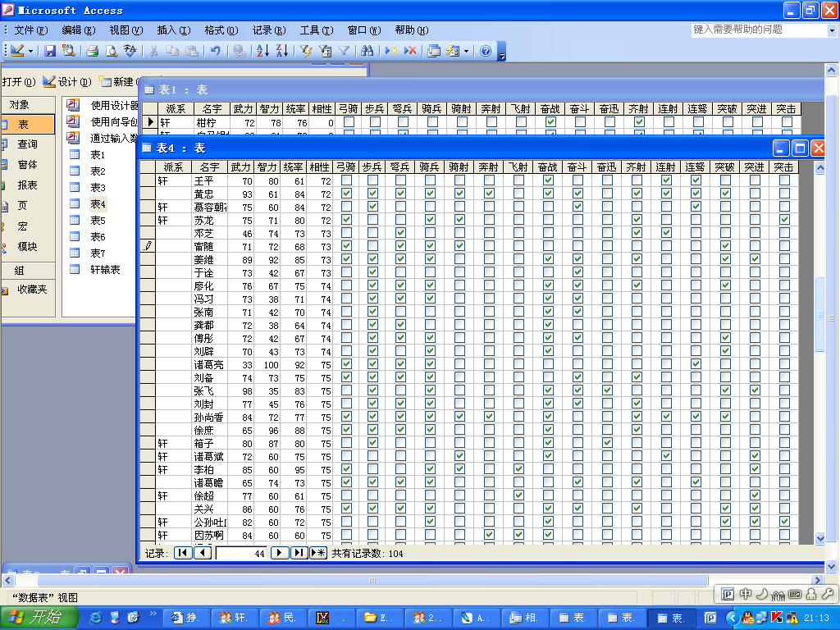This screenshot has width=840, height=630.
Task: Toggle the 弓骑 checkbox in the 王平 row
Action: 346,180
